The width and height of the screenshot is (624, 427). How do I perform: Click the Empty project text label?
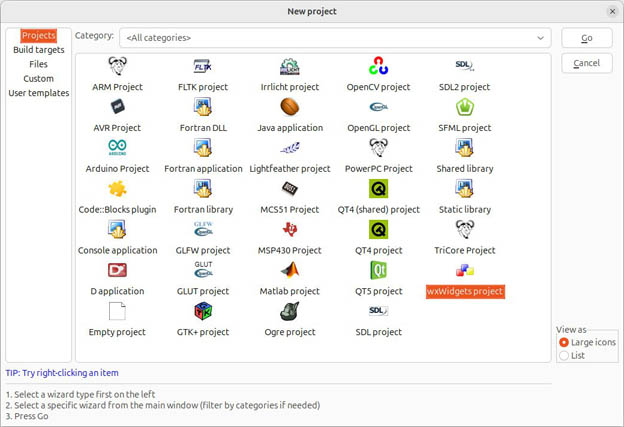click(x=117, y=332)
